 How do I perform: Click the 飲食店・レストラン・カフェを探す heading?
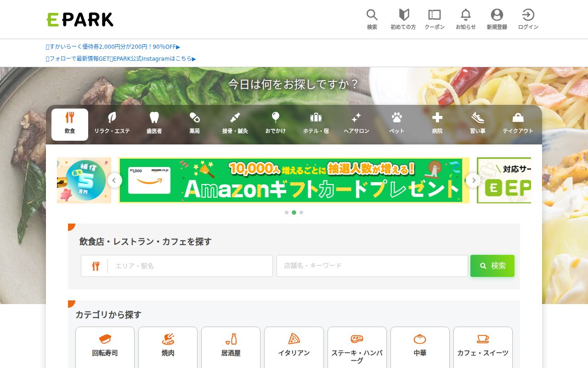pyautogui.click(x=146, y=241)
